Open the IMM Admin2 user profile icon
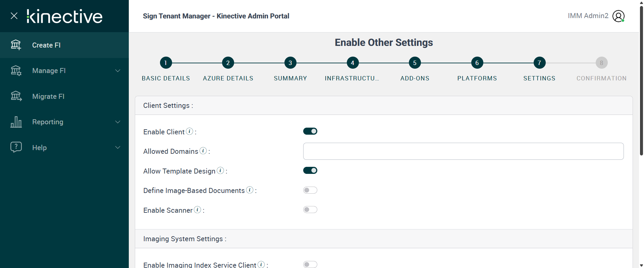Image resolution: width=644 pixels, height=268 pixels. tap(618, 16)
